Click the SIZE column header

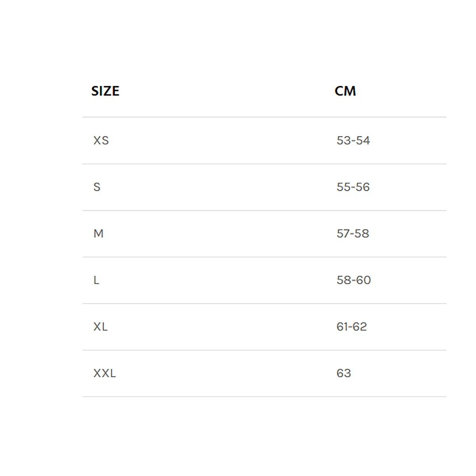click(x=105, y=91)
